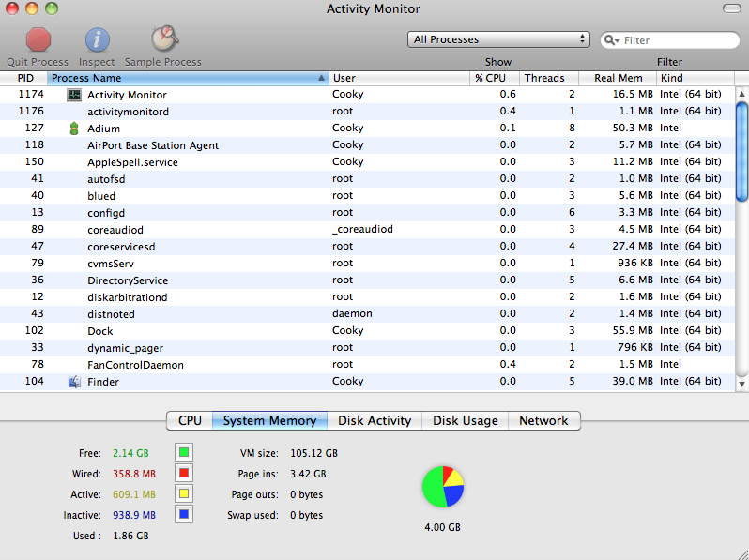This screenshot has height=560, width=749.
Task: Click the blue Inactive memory color swatch
Action: click(x=184, y=515)
